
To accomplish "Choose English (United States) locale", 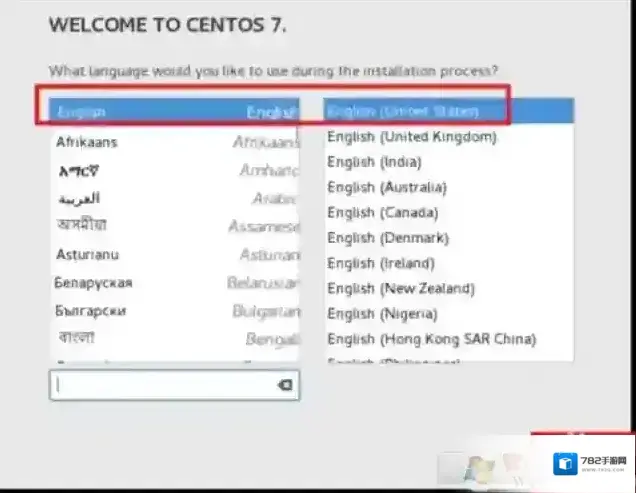I will (x=447, y=110).
